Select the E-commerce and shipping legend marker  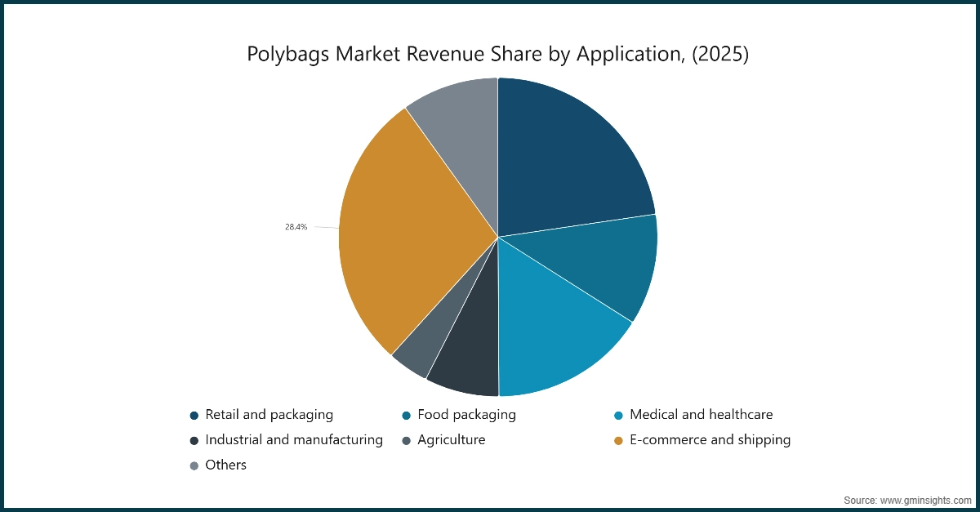[x=617, y=439]
